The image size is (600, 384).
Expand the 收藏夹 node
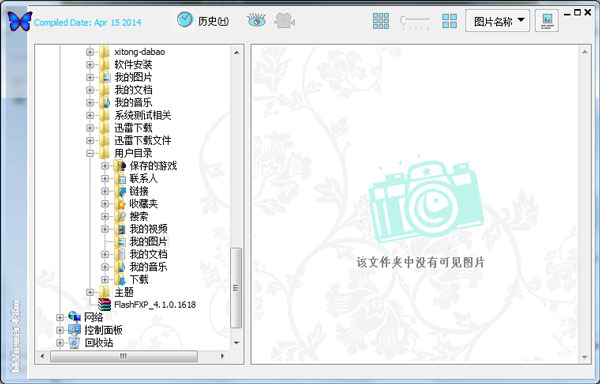click(105, 203)
